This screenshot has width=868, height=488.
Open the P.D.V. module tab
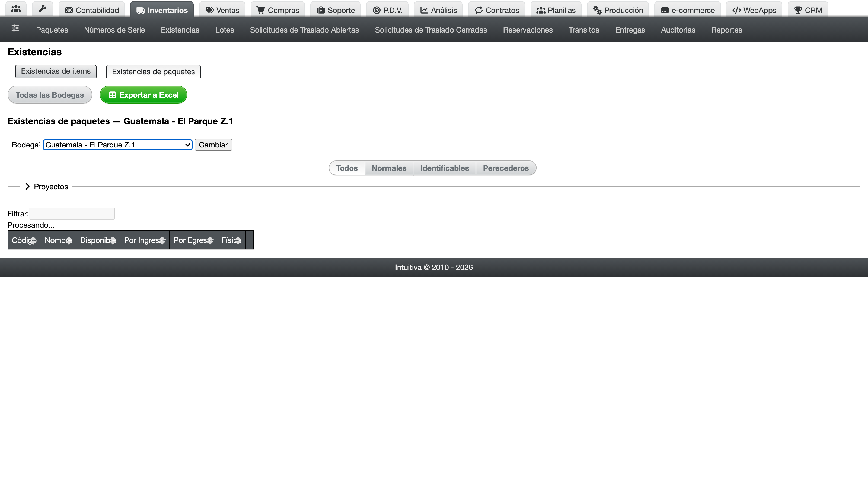click(x=388, y=10)
